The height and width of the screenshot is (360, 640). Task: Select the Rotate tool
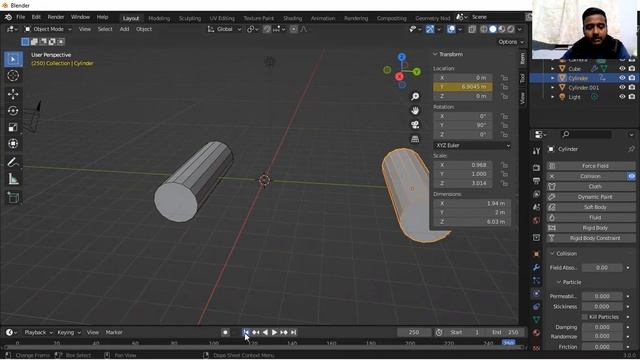pyautogui.click(x=13, y=111)
